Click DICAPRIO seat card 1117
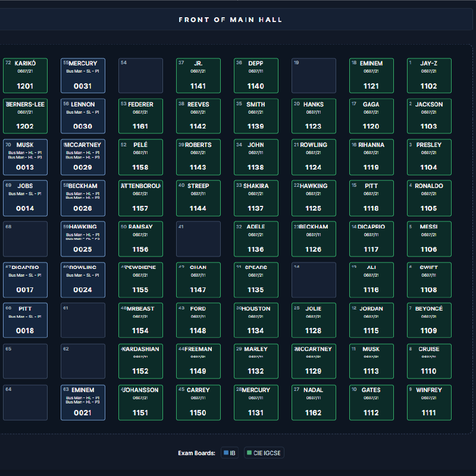Viewport: 476px width, 476px height. (371, 239)
